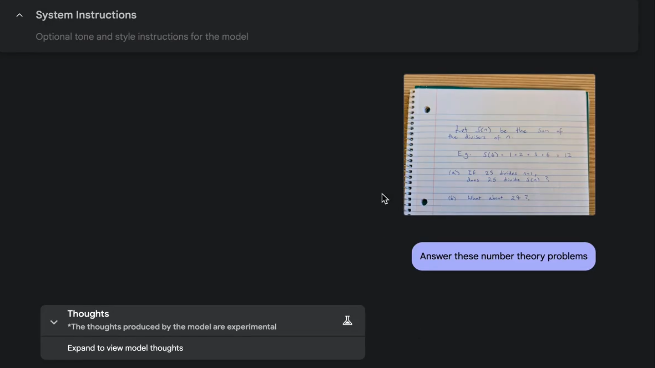Click the System Instructions heading
The image size is (655, 368).
pos(86,15)
